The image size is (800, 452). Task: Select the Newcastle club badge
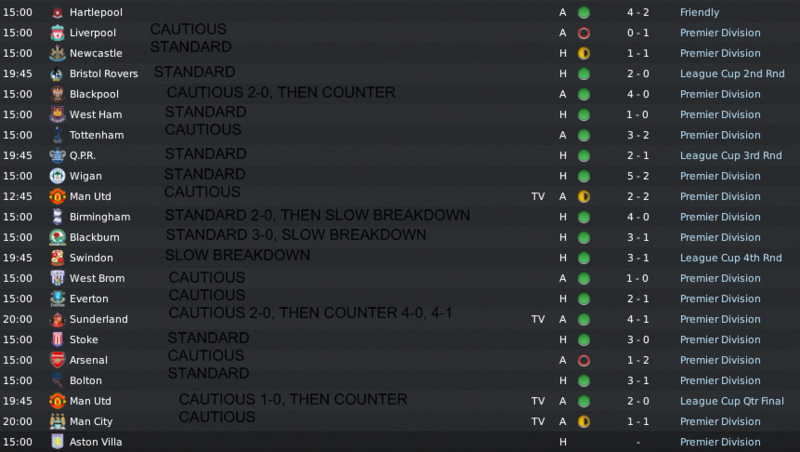coord(57,53)
